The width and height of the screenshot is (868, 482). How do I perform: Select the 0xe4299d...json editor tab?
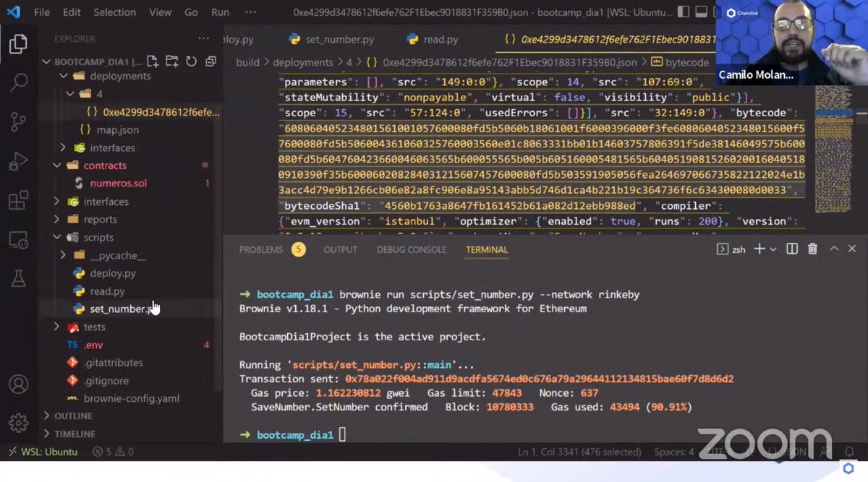[x=609, y=39]
